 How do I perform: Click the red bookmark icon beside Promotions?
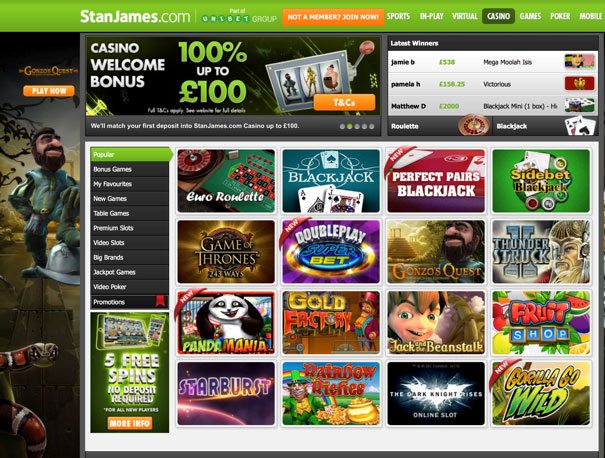[160, 301]
